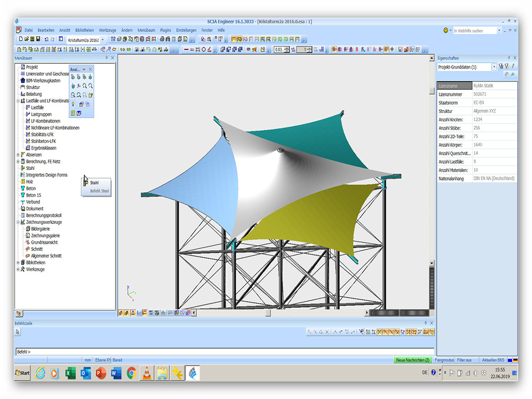
Task: Pin the Menübaum panel
Action: pyautogui.click(x=106, y=58)
